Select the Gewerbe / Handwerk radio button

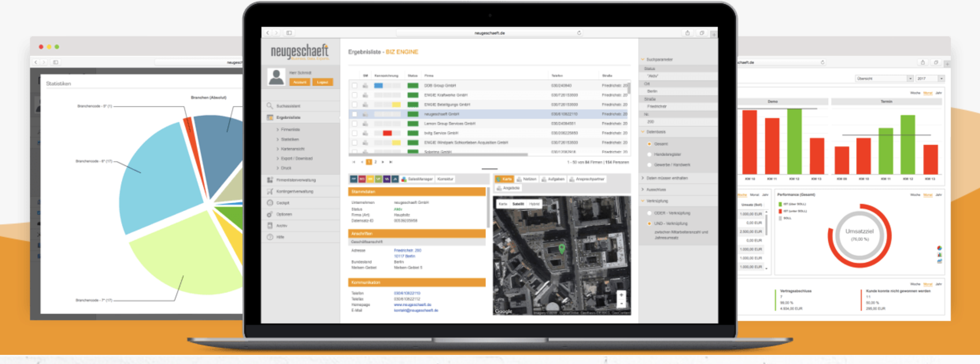[x=649, y=165]
